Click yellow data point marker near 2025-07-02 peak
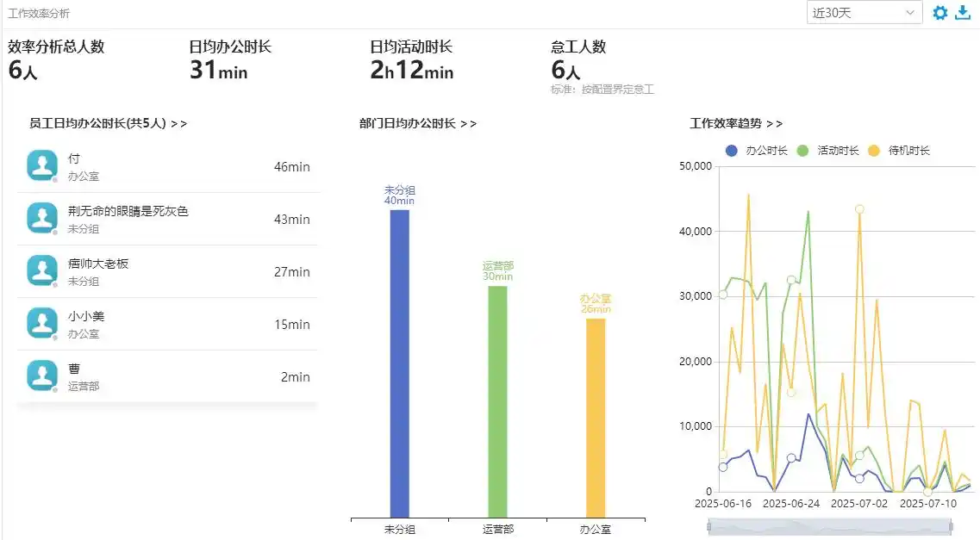 coord(859,209)
